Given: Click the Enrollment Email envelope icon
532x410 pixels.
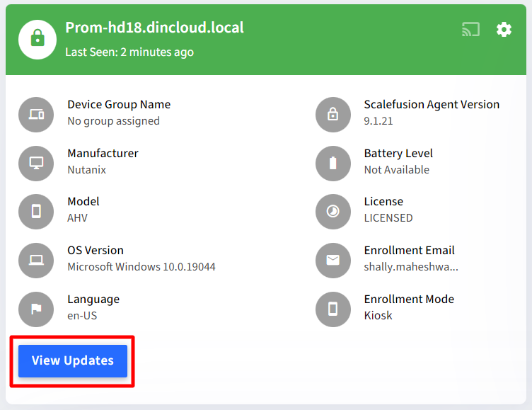Looking at the screenshot, I should [332, 261].
